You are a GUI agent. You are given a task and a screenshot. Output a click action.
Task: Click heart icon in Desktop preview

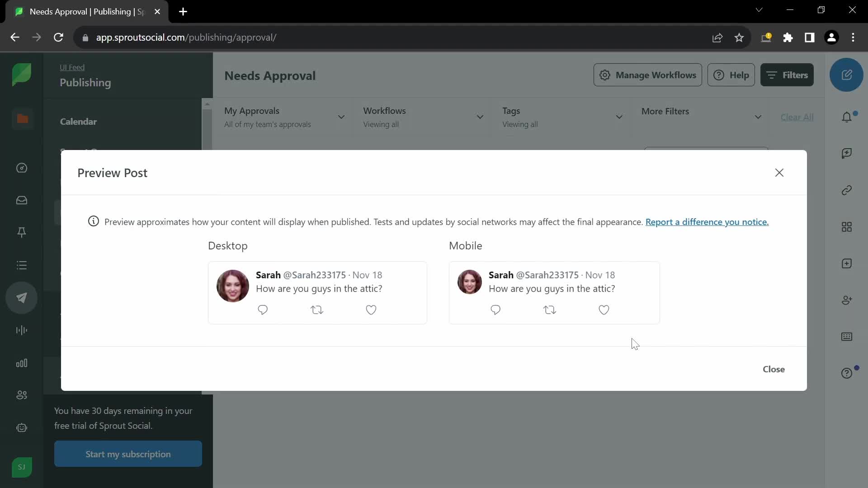coord(371,310)
